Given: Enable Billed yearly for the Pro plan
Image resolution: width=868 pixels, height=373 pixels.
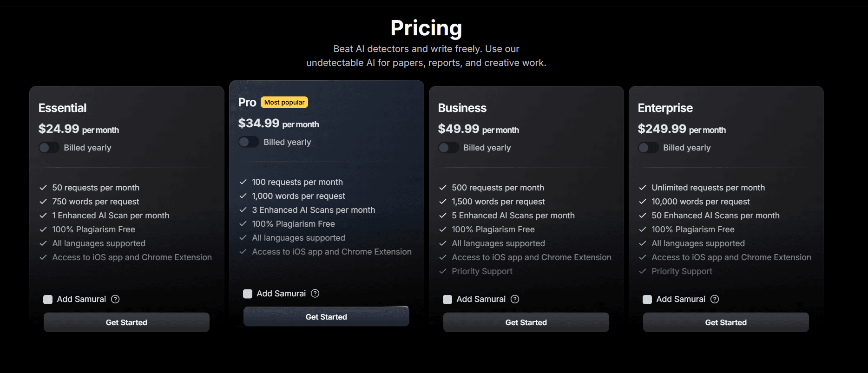Looking at the screenshot, I should [249, 142].
